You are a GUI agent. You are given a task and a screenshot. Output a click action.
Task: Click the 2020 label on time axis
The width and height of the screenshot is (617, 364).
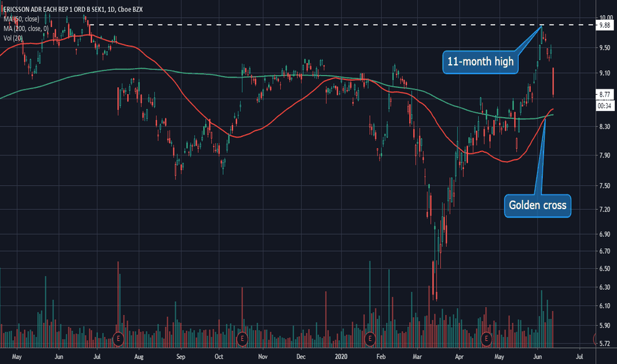[x=341, y=357]
